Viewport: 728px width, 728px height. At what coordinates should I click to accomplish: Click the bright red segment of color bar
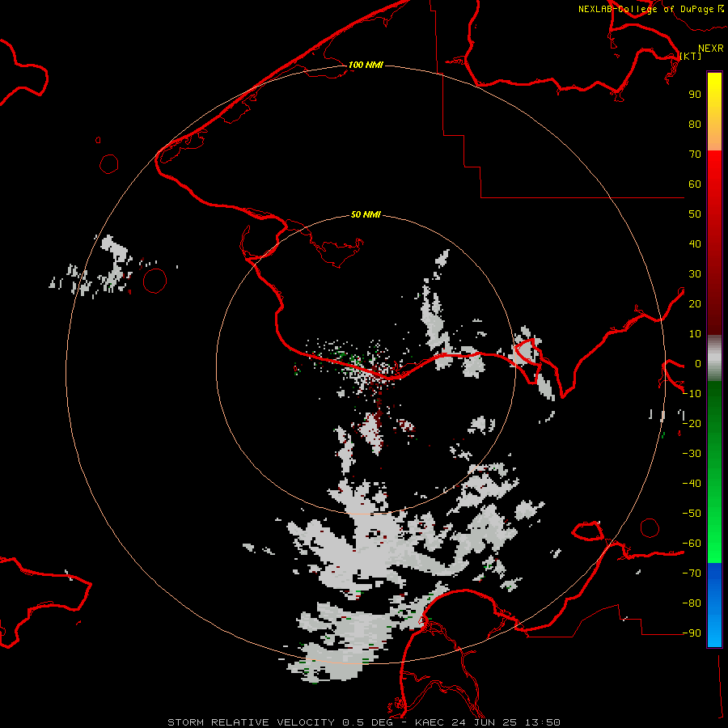click(714, 243)
